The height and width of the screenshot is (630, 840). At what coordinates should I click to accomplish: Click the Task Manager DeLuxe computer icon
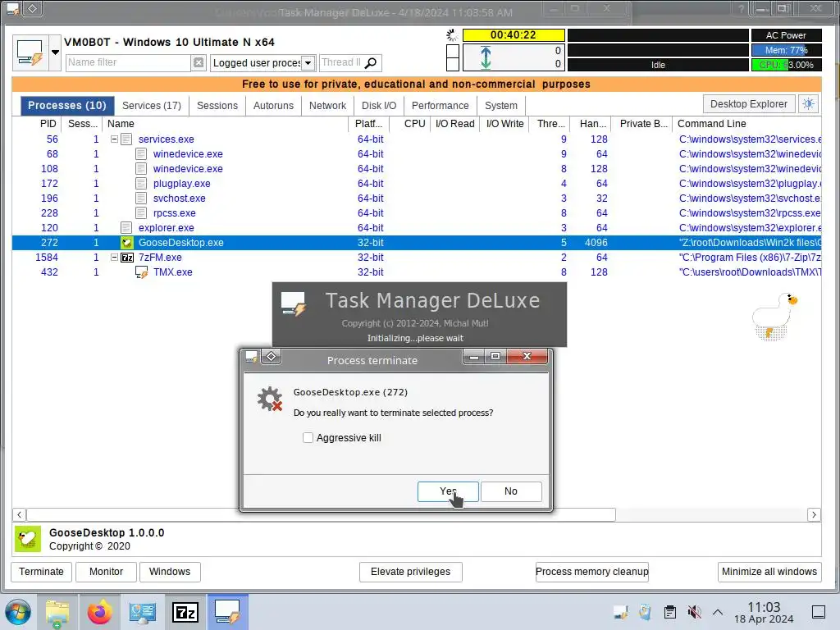(30, 52)
